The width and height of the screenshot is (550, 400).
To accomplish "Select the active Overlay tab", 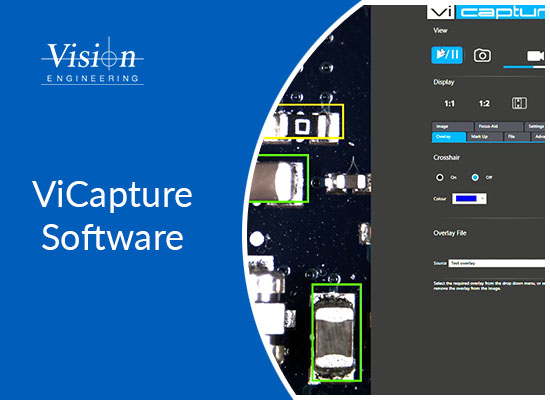I will pos(449,136).
